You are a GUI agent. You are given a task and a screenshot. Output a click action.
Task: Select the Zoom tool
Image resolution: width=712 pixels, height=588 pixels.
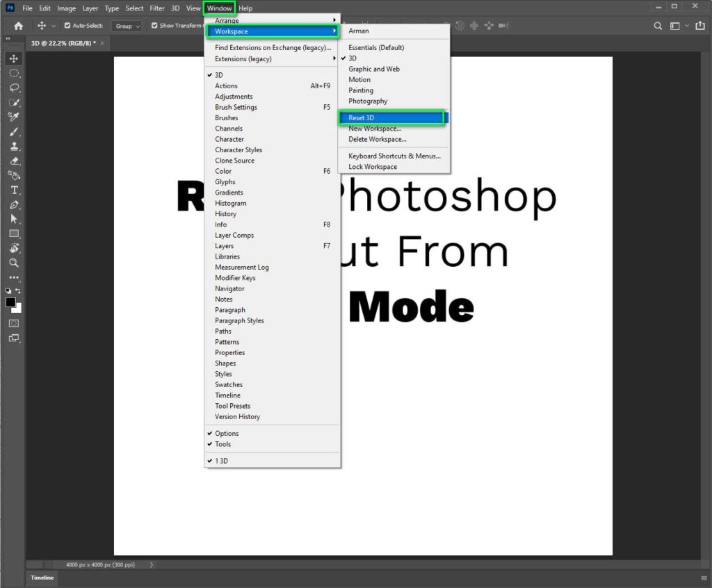14,263
